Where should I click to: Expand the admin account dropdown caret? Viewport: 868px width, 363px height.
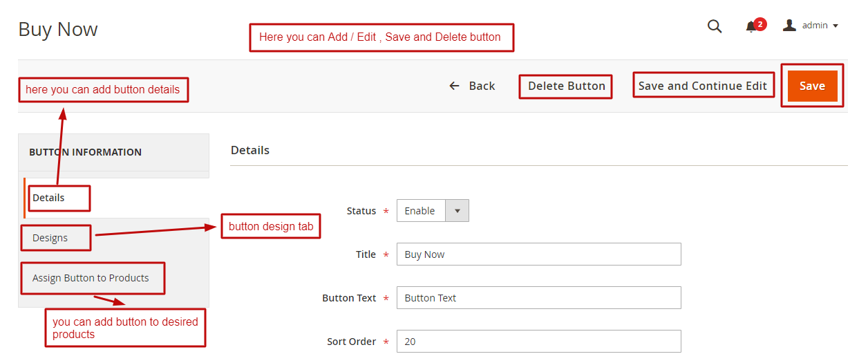click(836, 26)
